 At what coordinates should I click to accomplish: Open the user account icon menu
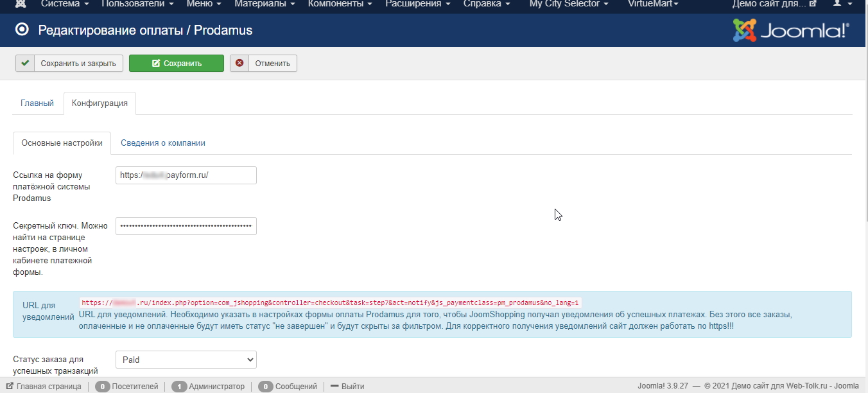841,4
